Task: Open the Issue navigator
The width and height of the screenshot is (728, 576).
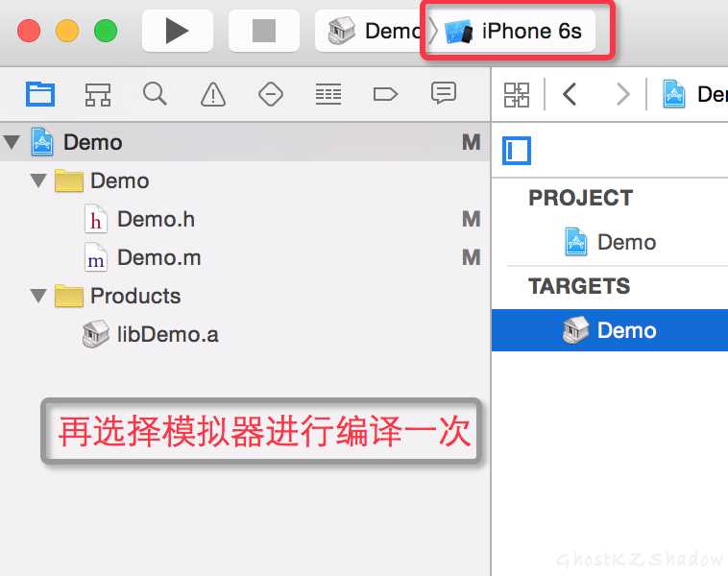Action: [212, 94]
